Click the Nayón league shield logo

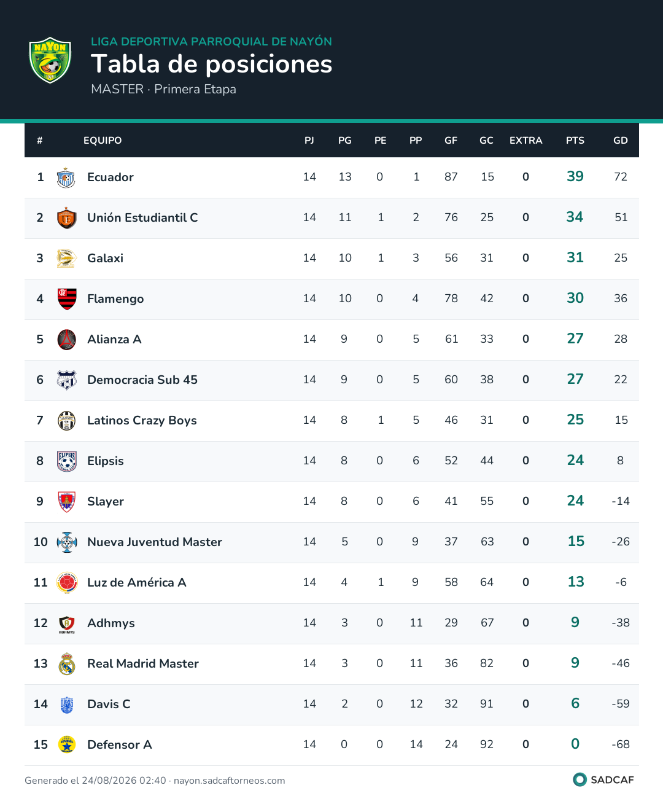(50, 60)
